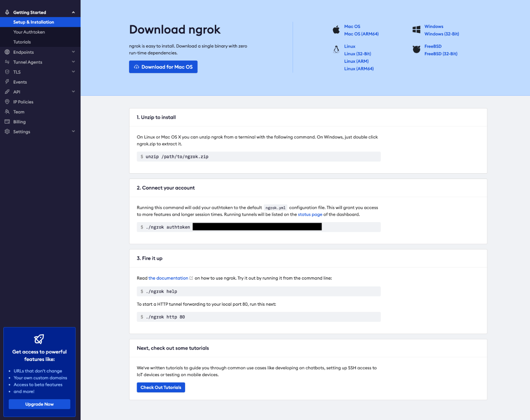Screen dimensions: 530x420
Task: Click the '2. Connect your account' heading
Action: 166,188
